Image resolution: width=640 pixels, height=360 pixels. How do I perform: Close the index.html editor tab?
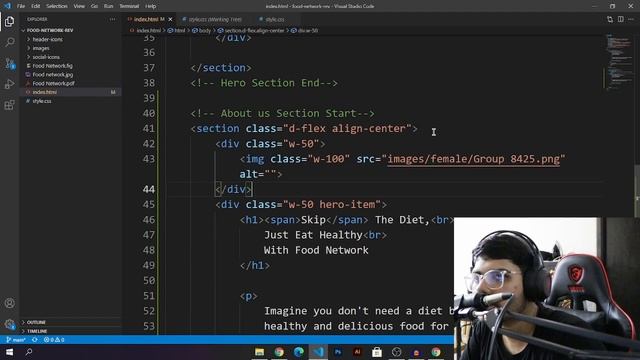point(170,19)
